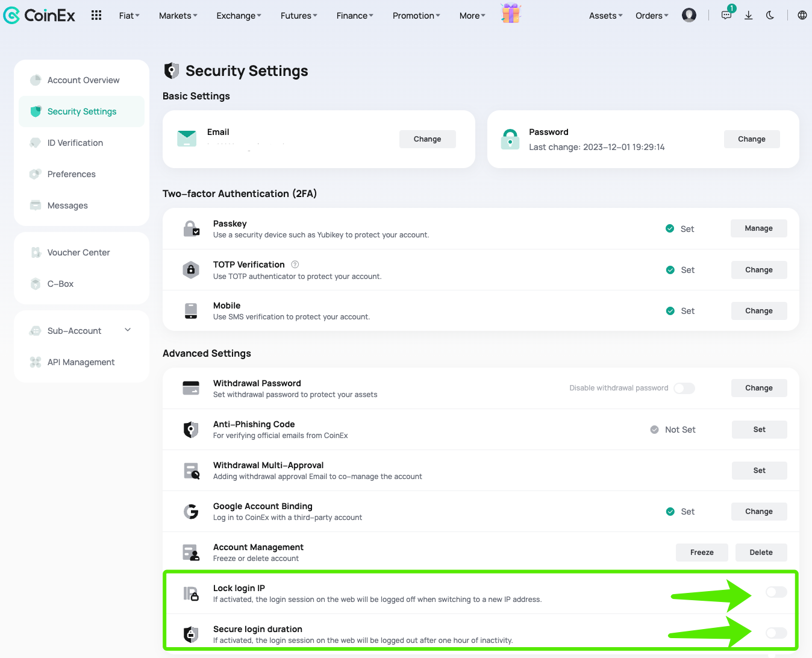This screenshot has height=658, width=812.
Task: Click the CoinEx logo
Action: [39, 15]
